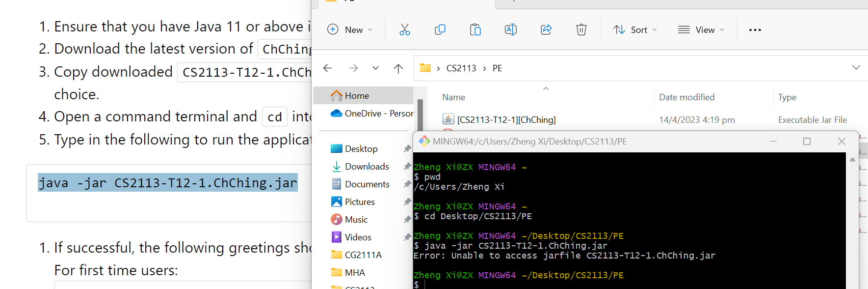Click the pin icon next to Desktop
The height and width of the screenshot is (289, 868).
click(x=407, y=149)
